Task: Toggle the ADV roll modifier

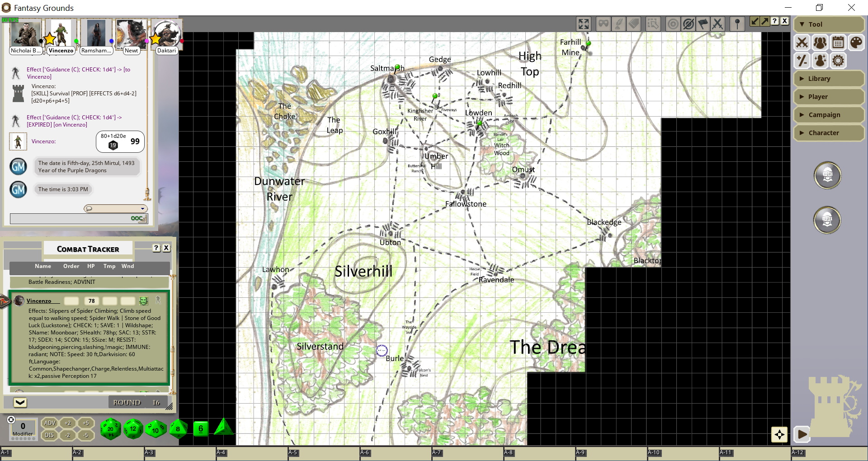Action: point(49,423)
